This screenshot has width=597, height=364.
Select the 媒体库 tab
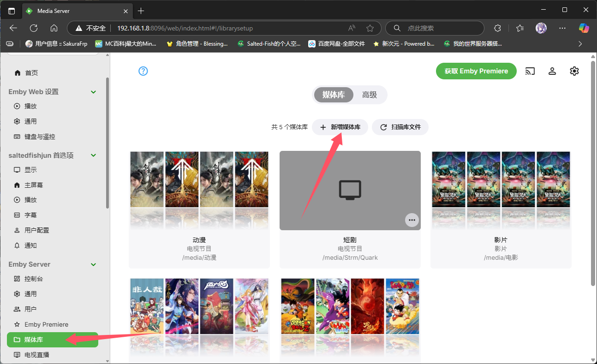(x=334, y=95)
